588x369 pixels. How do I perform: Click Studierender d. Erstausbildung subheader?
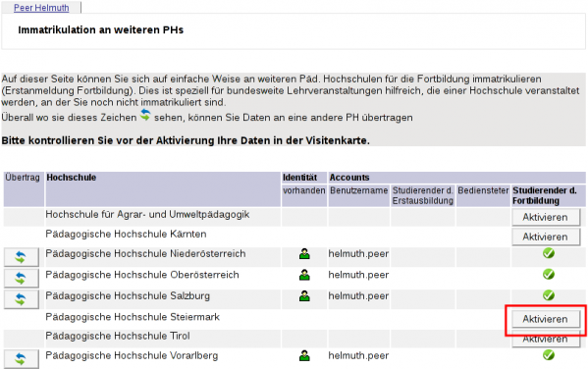pos(423,195)
